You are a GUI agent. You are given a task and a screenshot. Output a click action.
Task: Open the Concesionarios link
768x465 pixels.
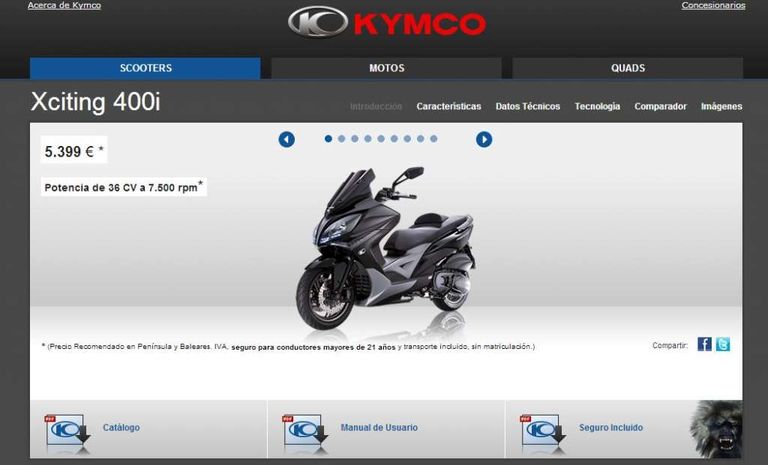tap(713, 6)
